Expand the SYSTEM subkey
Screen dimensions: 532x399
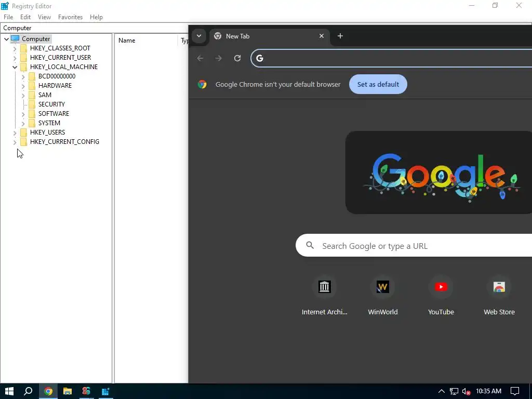click(x=23, y=123)
